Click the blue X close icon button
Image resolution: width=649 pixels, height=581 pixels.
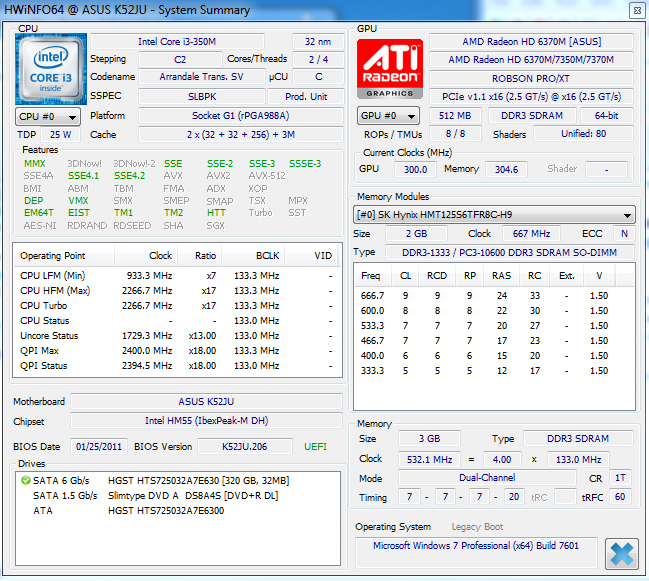[x=621, y=554]
